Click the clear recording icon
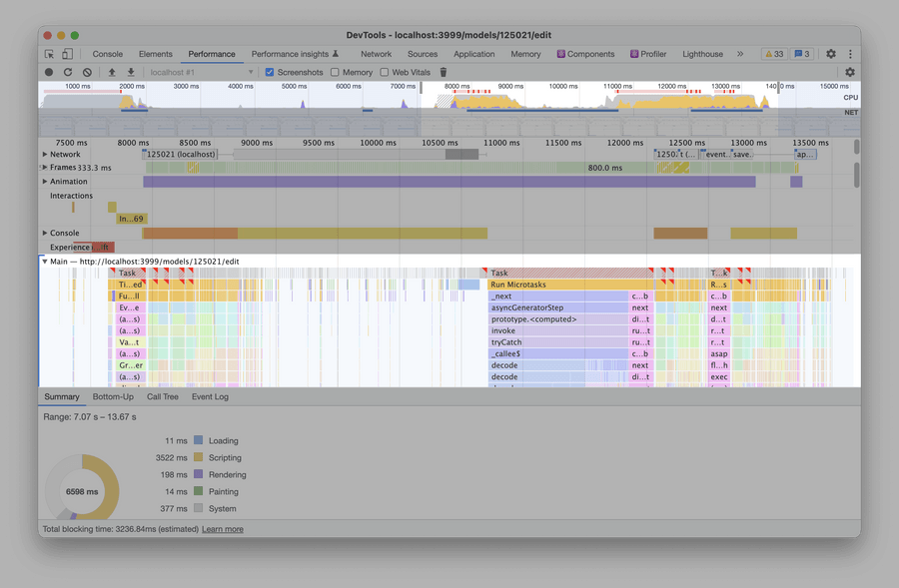Viewport: 899px width, 588px height. (x=87, y=73)
